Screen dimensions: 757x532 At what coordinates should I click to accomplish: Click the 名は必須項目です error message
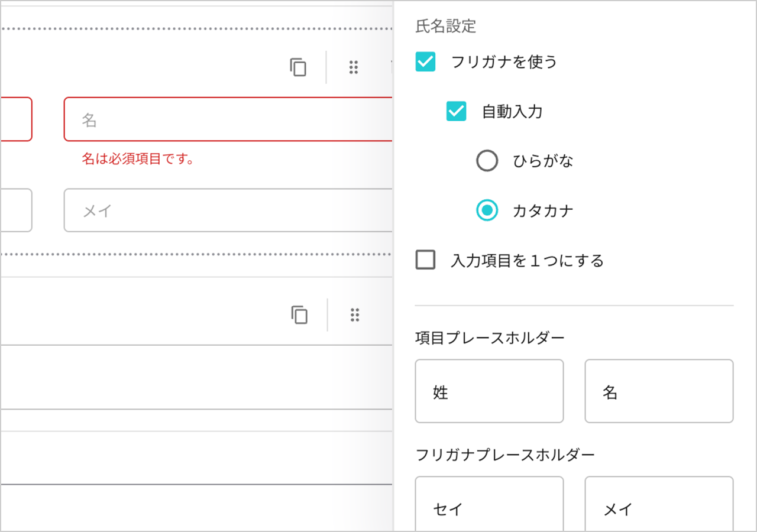point(139,158)
